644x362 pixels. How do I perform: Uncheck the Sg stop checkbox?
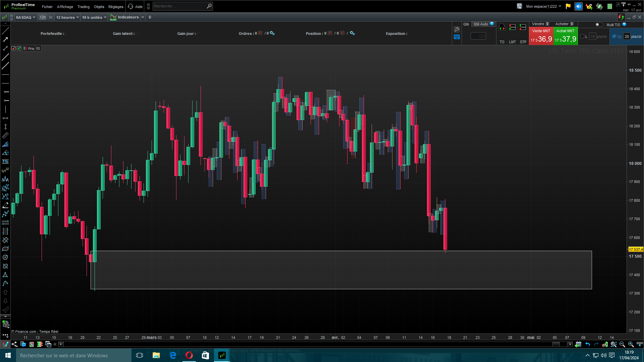[x=614, y=37]
